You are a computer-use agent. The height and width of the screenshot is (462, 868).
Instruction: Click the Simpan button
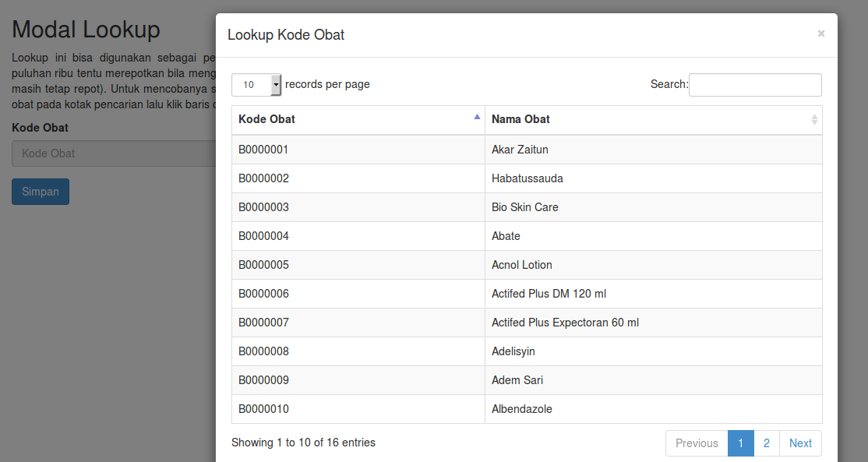coord(40,191)
